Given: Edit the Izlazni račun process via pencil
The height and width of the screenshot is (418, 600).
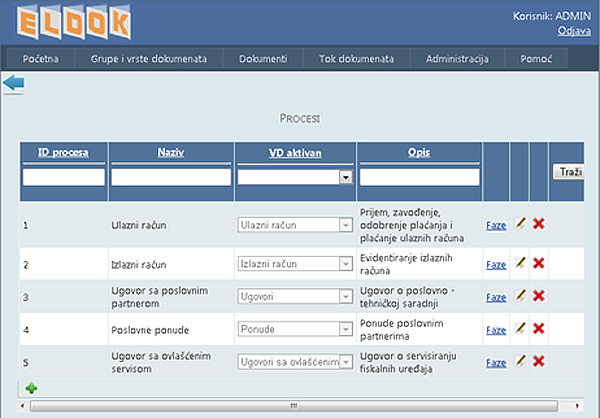Looking at the screenshot, I should pyautogui.click(x=520, y=263).
